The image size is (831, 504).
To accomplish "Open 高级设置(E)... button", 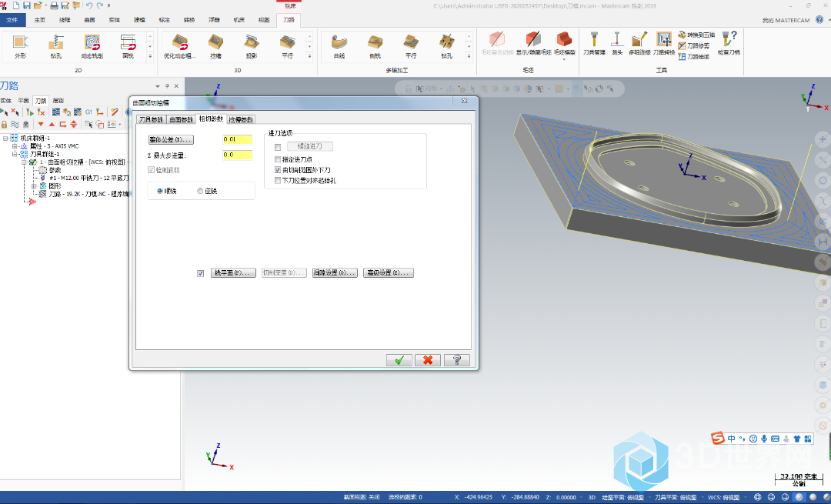I will coord(389,273).
